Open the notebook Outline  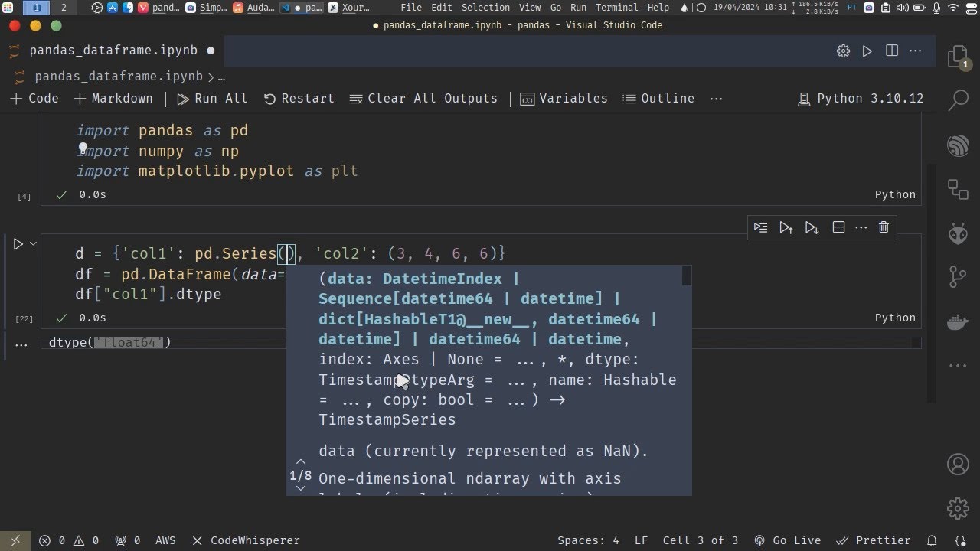pyautogui.click(x=658, y=99)
